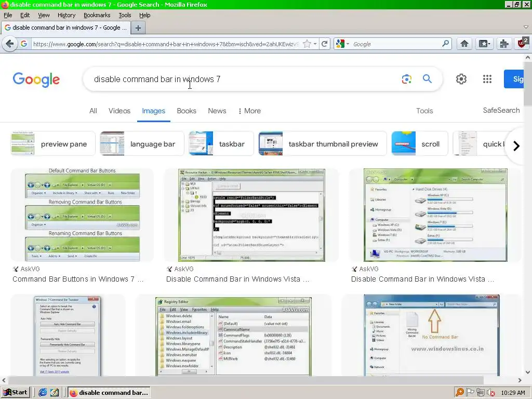Viewport: 532px width, 399px height.
Task: Open the bookmarks menu toolbar button
Action: tap(484, 44)
